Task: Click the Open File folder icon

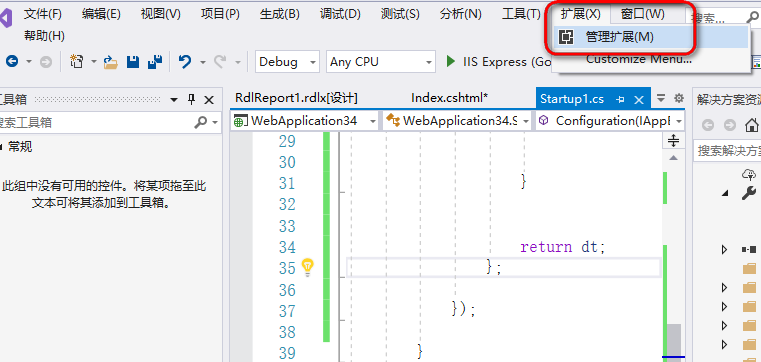Action: pos(111,62)
